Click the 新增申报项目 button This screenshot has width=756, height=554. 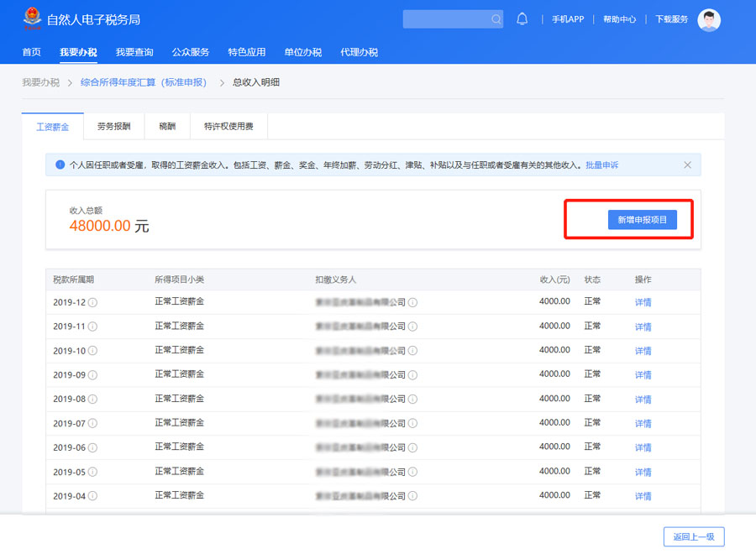click(642, 220)
